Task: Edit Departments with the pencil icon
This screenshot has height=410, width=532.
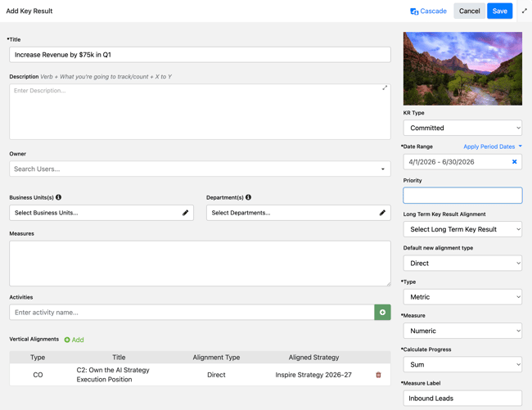Action: tap(382, 213)
